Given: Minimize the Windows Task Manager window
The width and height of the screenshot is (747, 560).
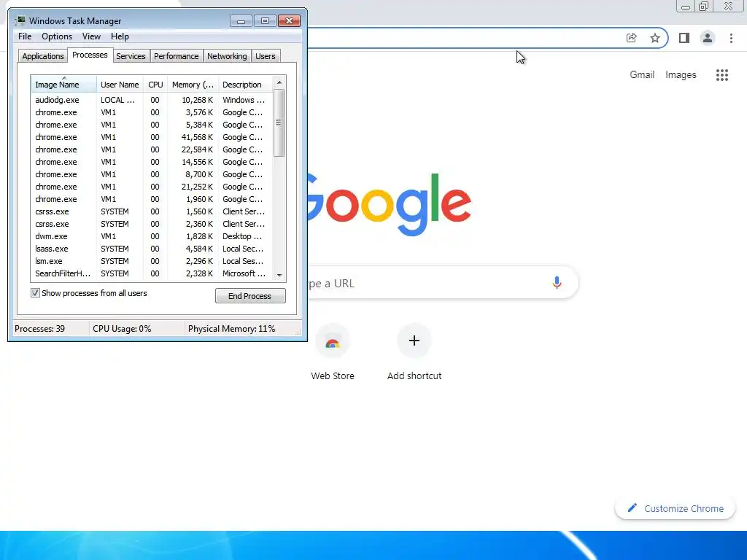Looking at the screenshot, I should [x=241, y=21].
